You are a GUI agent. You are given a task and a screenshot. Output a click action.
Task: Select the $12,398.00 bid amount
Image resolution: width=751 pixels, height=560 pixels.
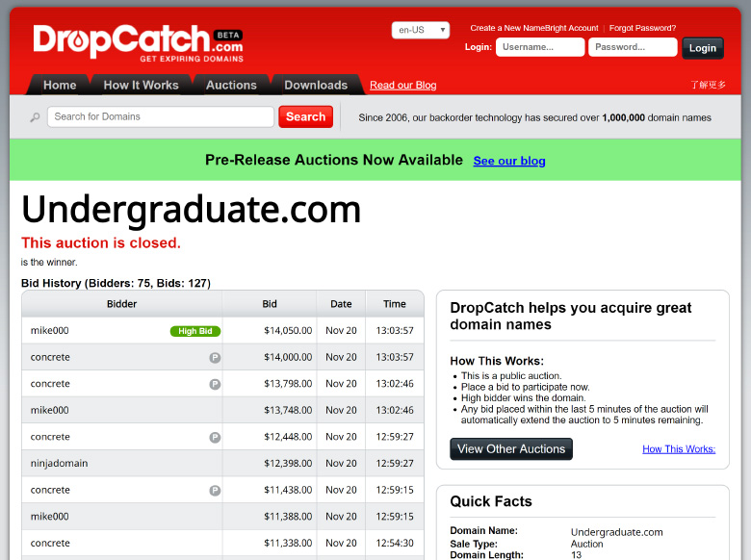coord(288,464)
